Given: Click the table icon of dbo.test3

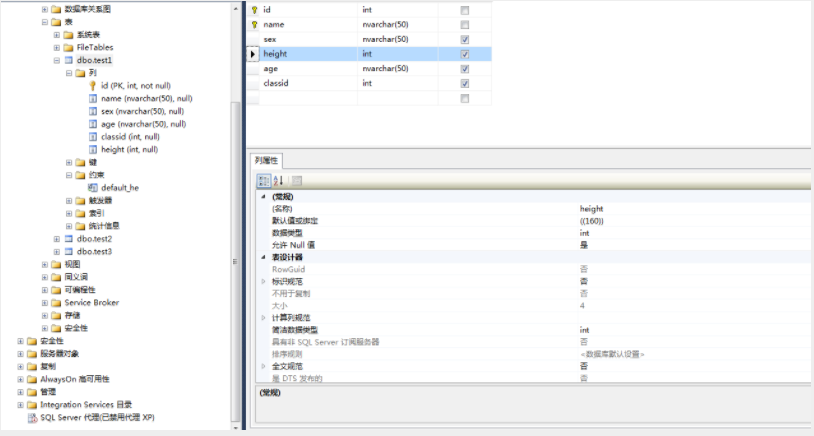Looking at the screenshot, I should tap(69, 252).
